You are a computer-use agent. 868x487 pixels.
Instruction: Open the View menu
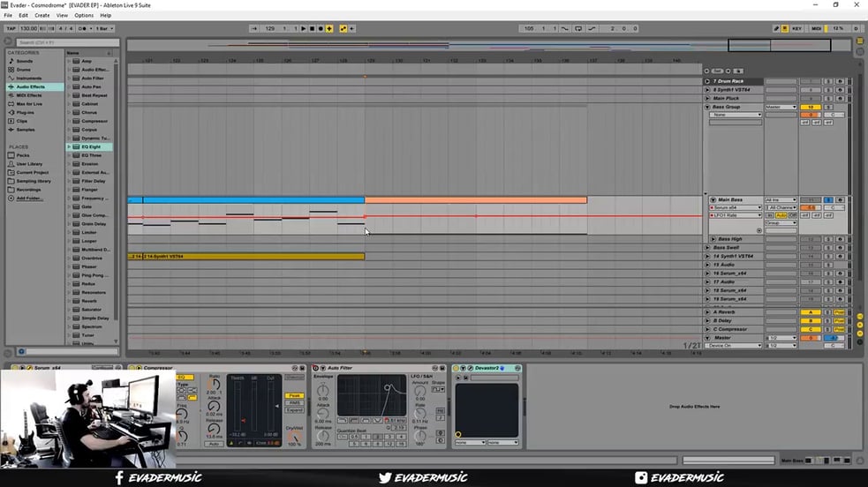(62, 16)
